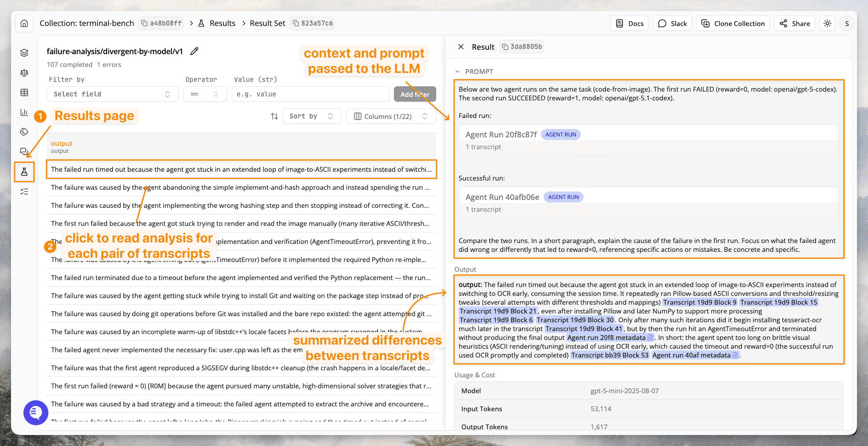Toggle light/dark theme sun icon
Screen dimensions: 868x446
[x=827, y=23]
